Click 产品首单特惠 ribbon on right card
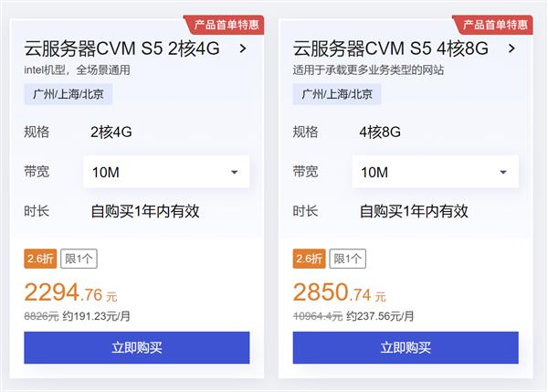548x392 pixels. click(x=493, y=25)
